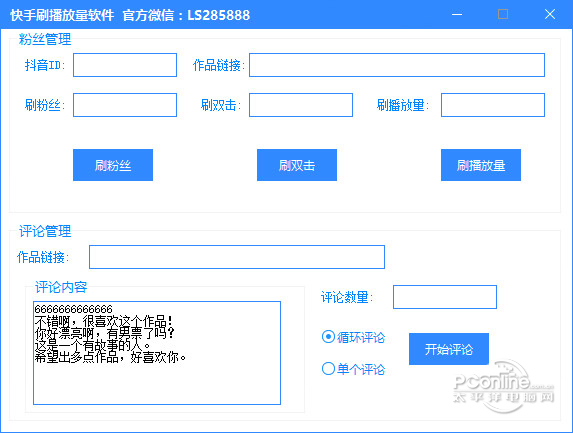573x433 pixels.
Task: Click comment line 希望出多点作品，好喜欢你。
Action: pyautogui.click(x=110, y=357)
